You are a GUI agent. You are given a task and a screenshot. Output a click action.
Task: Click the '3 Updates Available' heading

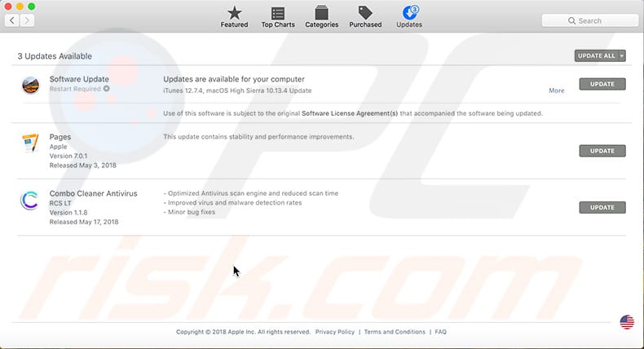[55, 56]
